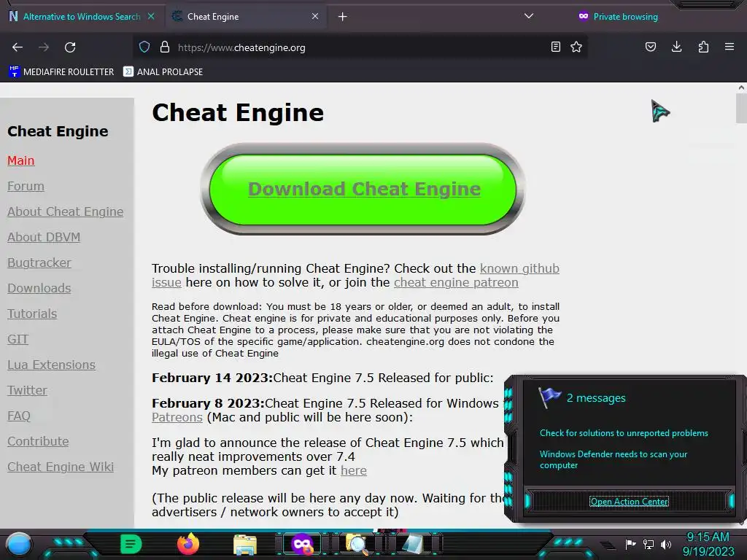This screenshot has width=747, height=560.
Task: Open the green notes app in taskbar
Action: point(131,544)
